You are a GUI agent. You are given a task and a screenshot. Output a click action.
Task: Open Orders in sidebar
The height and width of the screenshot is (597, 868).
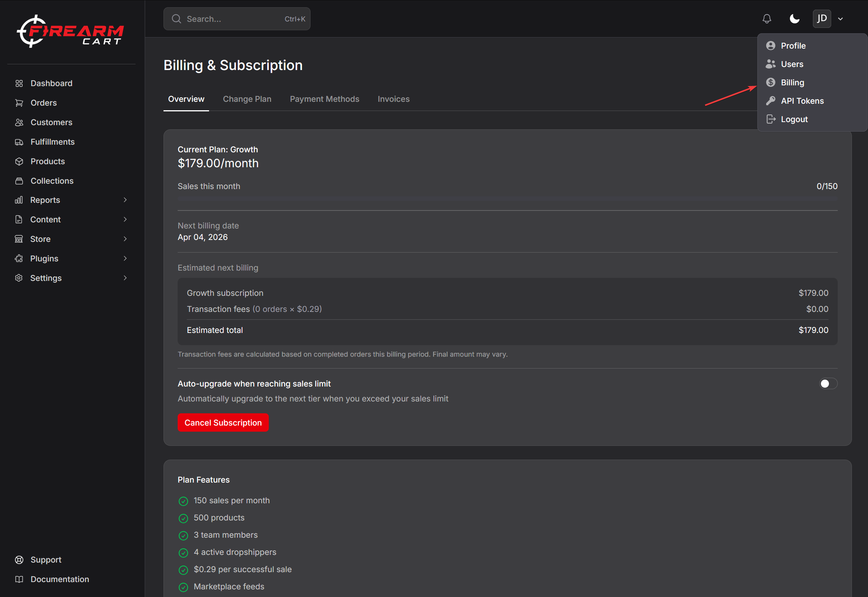click(x=44, y=103)
